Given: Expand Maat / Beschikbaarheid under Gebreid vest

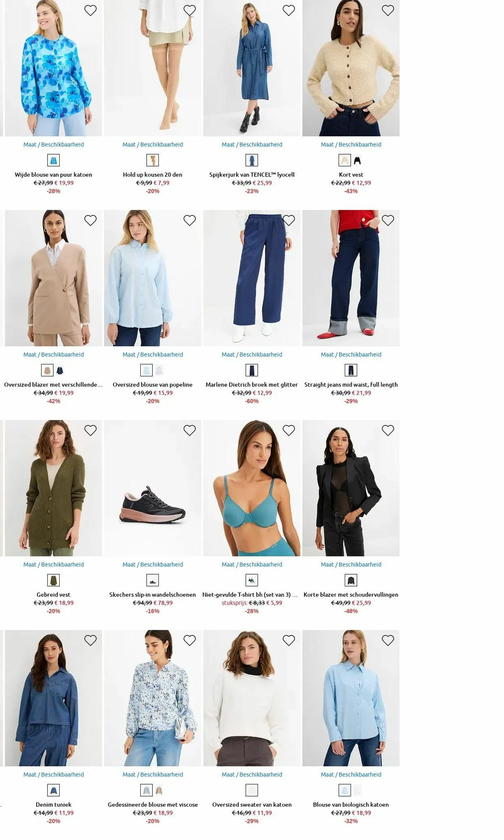Looking at the screenshot, I should pyautogui.click(x=54, y=564).
